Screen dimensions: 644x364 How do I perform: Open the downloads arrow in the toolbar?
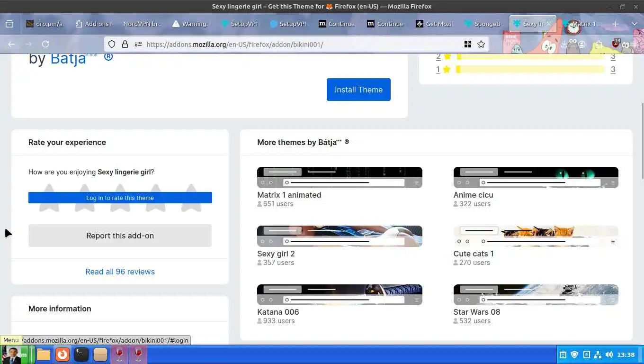pos(563,44)
